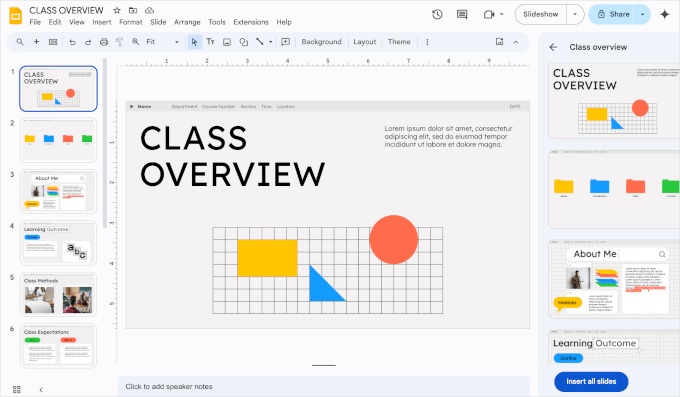Screen dimensions: 680x397
Task: Open version history clock icon
Action: pyautogui.click(x=437, y=14)
